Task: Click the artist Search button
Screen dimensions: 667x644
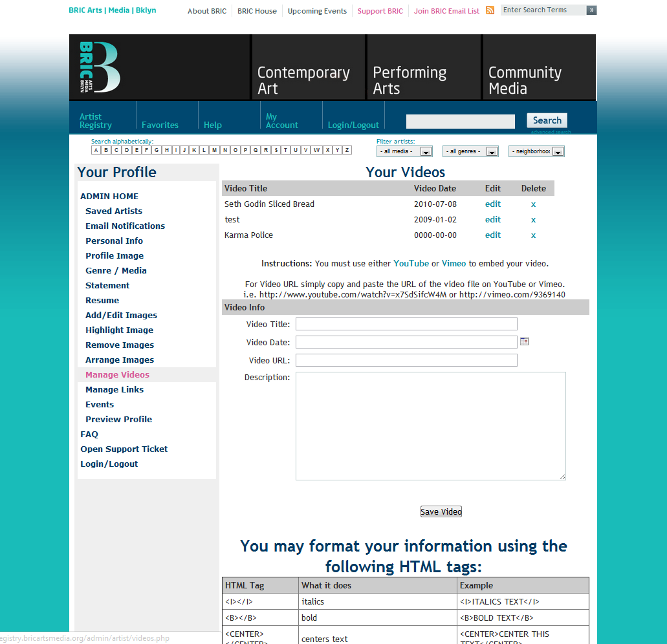Action: point(547,120)
